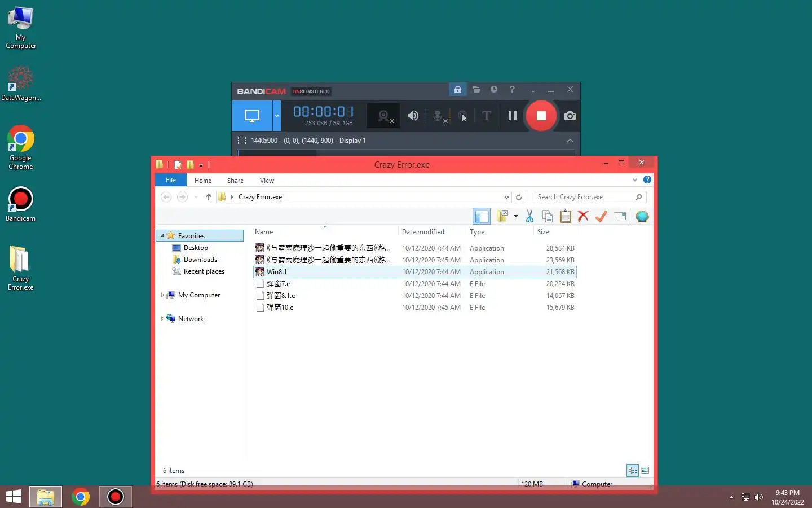Open the Home ribbon tab
Viewport: 812px width, 508px height.
tap(203, 181)
